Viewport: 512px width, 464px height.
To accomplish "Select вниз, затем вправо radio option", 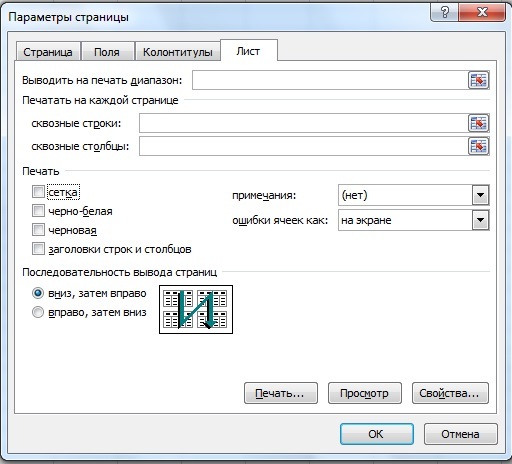I will (x=38, y=293).
